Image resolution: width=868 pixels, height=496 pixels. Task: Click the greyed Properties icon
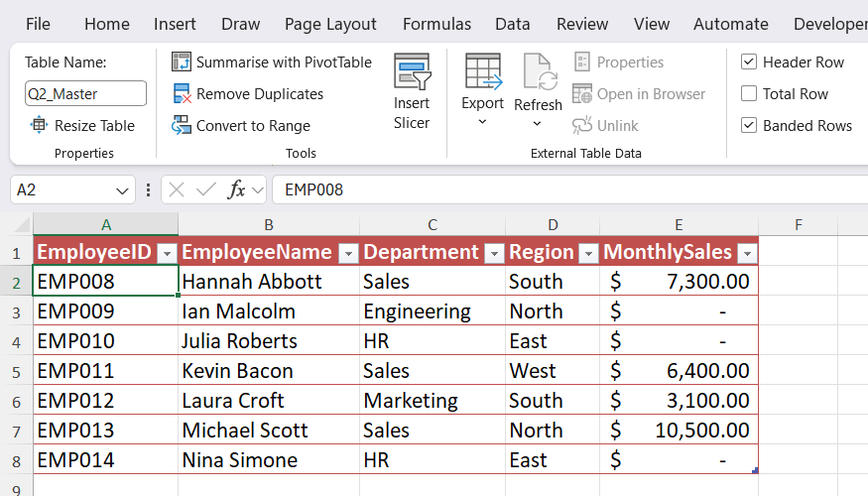click(581, 62)
